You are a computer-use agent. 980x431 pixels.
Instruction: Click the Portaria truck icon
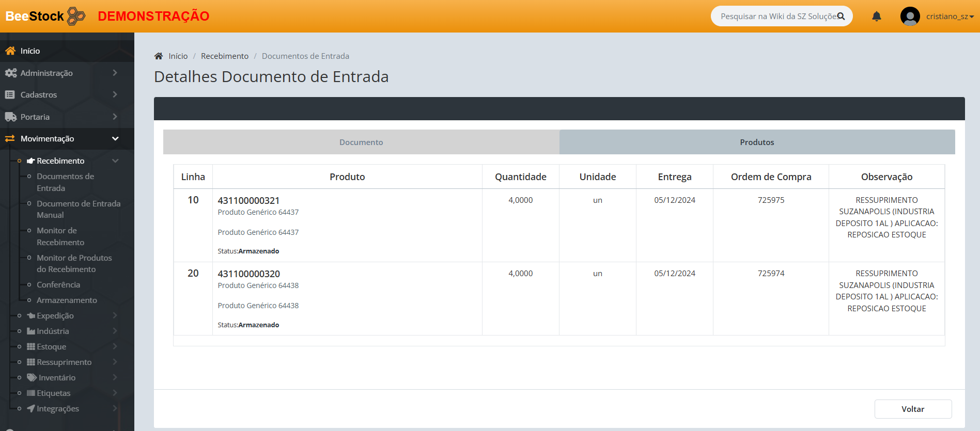click(10, 117)
